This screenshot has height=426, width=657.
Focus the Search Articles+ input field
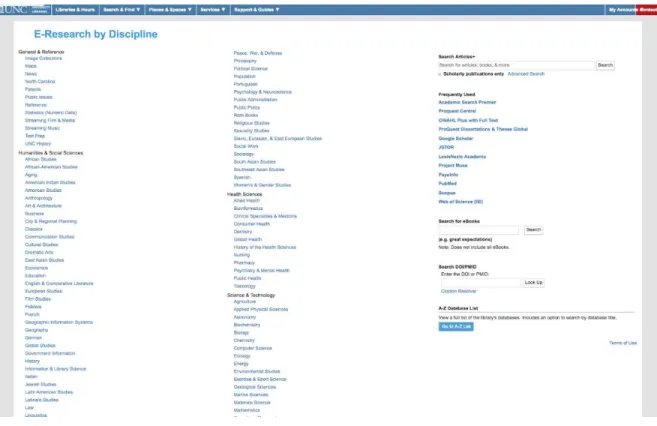516,65
